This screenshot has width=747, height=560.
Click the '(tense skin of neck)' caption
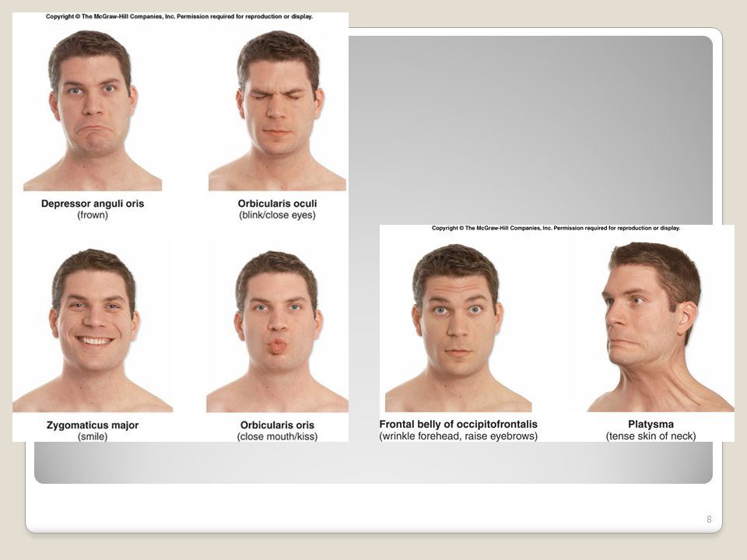coord(651,436)
